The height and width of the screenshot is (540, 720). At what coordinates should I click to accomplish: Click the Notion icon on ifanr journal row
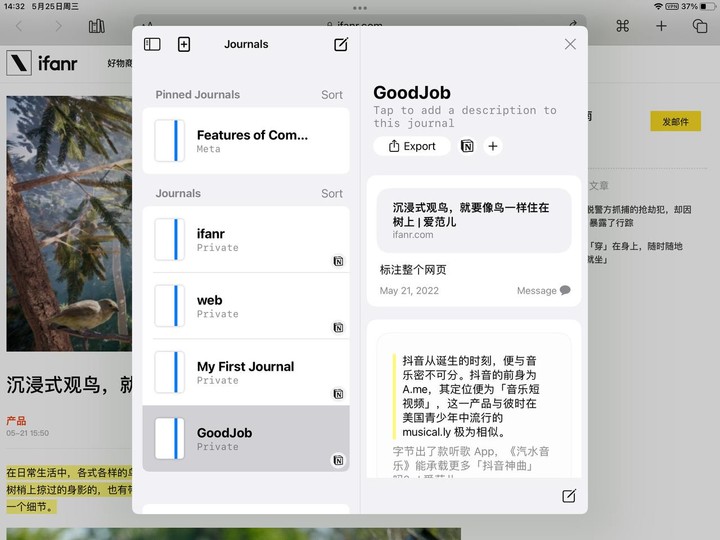click(338, 261)
